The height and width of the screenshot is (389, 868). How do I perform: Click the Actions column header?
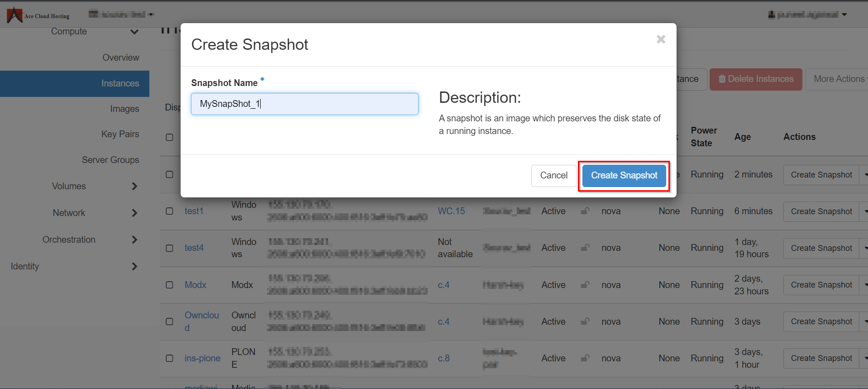pyautogui.click(x=799, y=137)
